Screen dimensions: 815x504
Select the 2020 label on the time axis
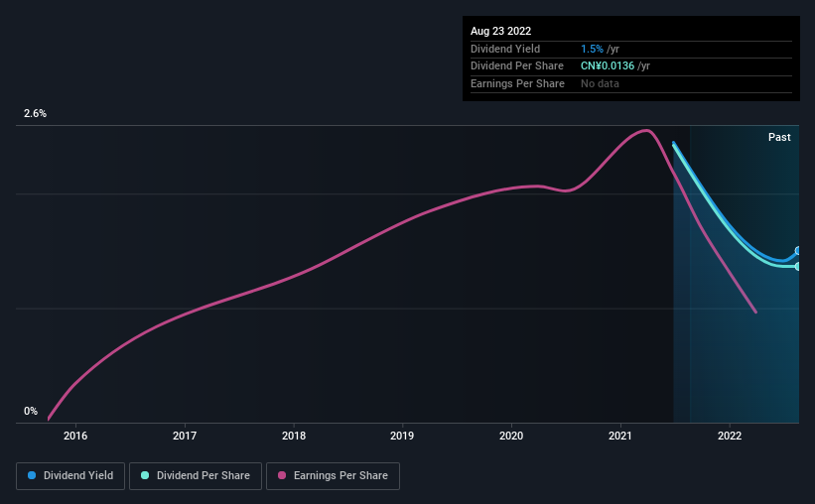pyautogui.click(x=511, y=436)
